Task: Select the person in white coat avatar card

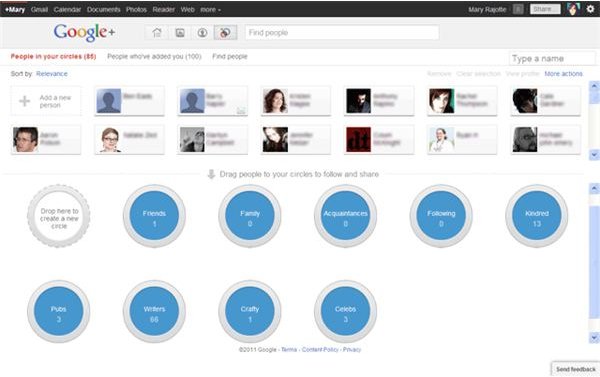Action: tap(462, 140)
